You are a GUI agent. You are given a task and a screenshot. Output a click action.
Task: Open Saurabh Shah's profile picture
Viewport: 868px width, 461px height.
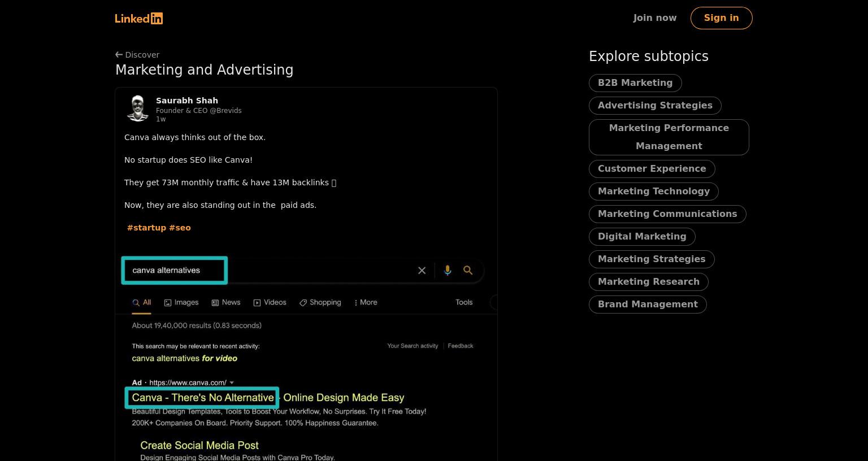pyautogui.click(x=137, y=108)
